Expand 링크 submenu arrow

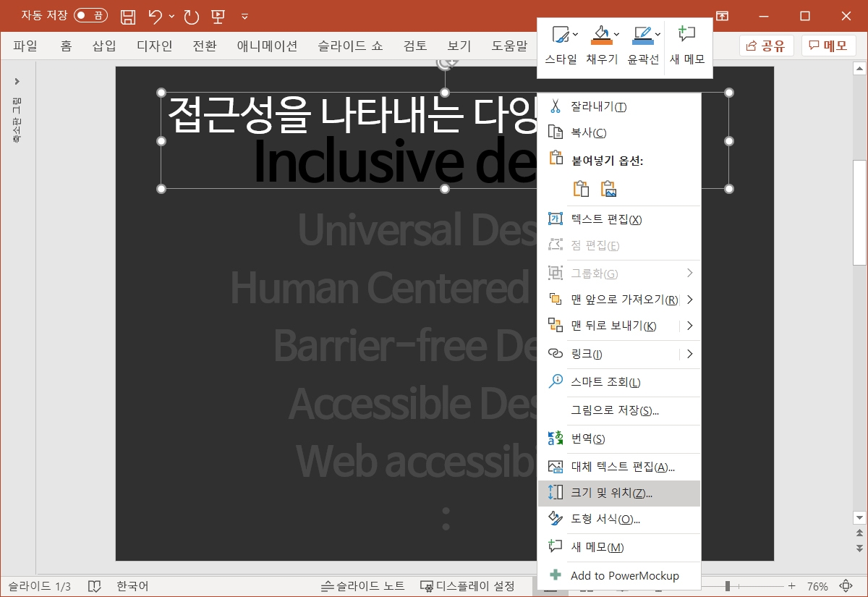tap(690, 354)
